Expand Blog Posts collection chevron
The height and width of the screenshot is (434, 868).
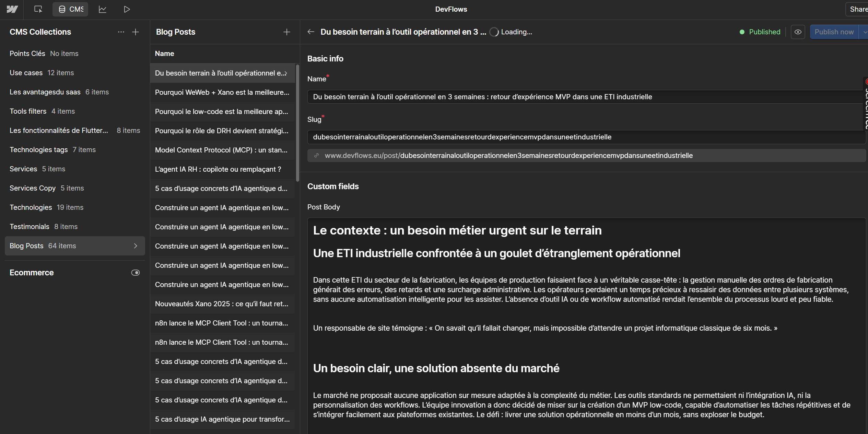pos(136,246)
